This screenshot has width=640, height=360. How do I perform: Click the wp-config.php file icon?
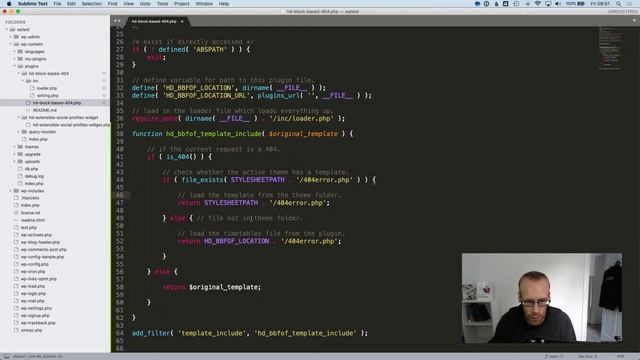[16, 264]
